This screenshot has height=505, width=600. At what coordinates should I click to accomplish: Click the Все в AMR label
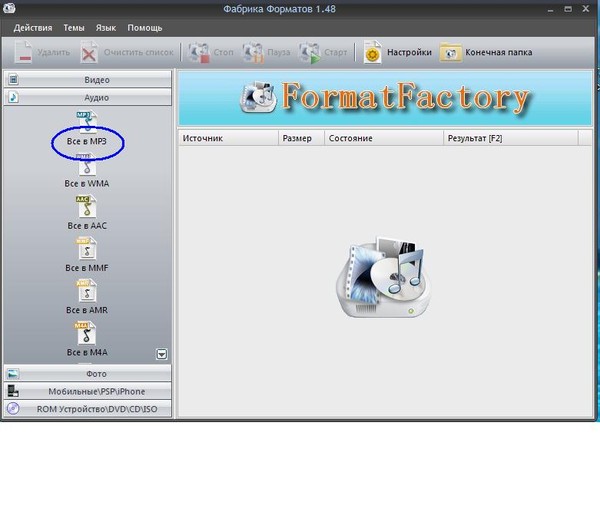87,310
